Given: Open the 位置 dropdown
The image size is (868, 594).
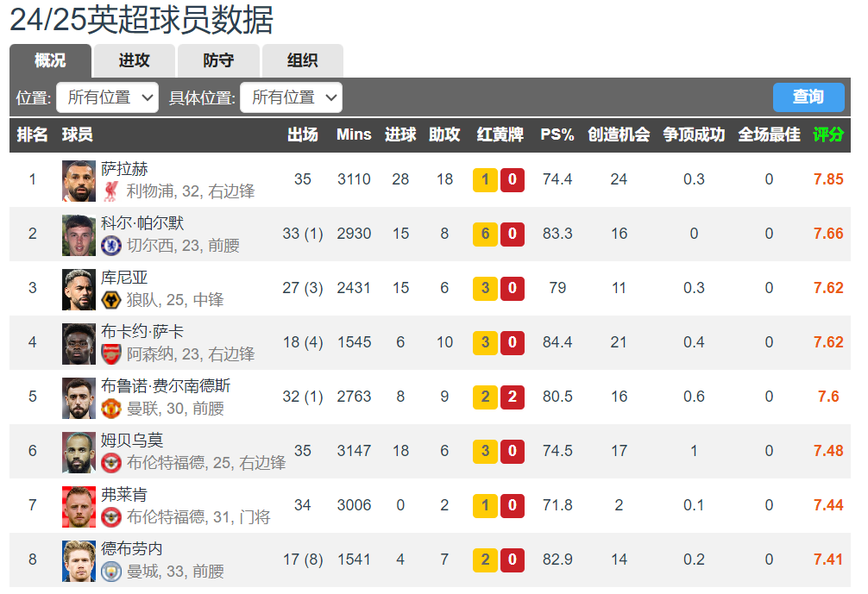Looking at the screenshot, I should (x=107, y=97).
